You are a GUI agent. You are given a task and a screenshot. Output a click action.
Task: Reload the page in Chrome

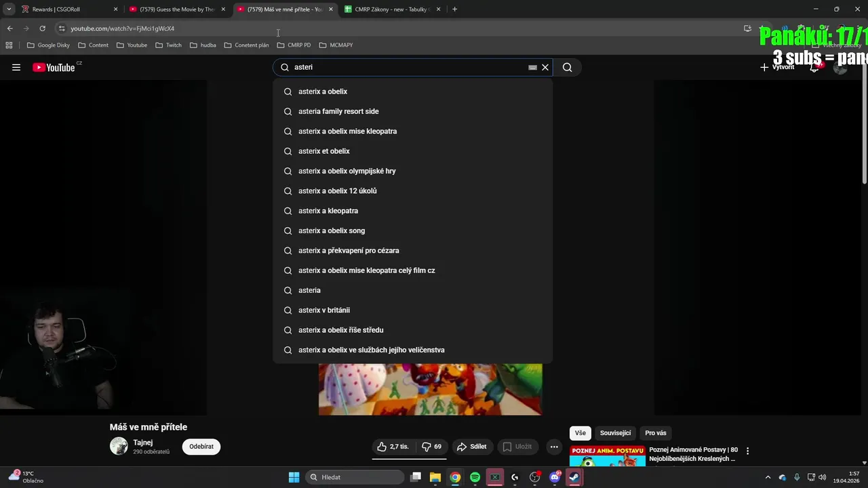tap(42, 28)
